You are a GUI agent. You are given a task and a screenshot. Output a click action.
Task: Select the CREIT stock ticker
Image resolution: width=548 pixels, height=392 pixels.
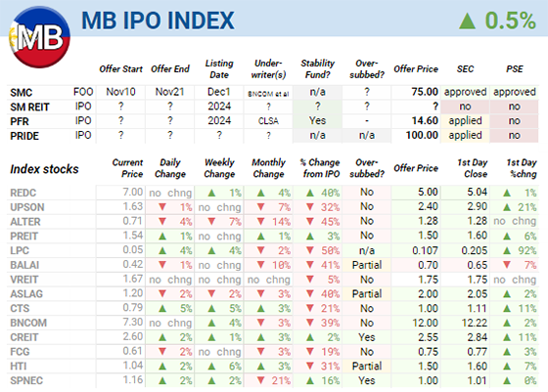pyautogui.click(x=24, y=337)
